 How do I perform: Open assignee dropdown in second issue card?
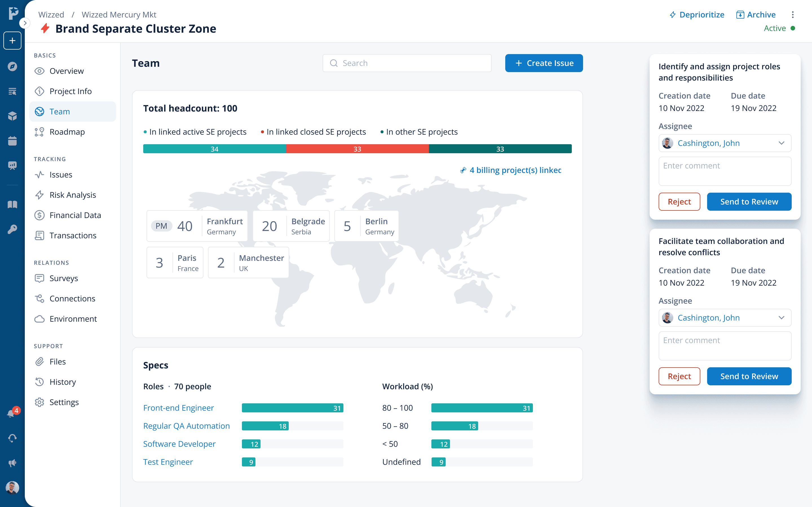pyautogui.click(x=725, y=317)
